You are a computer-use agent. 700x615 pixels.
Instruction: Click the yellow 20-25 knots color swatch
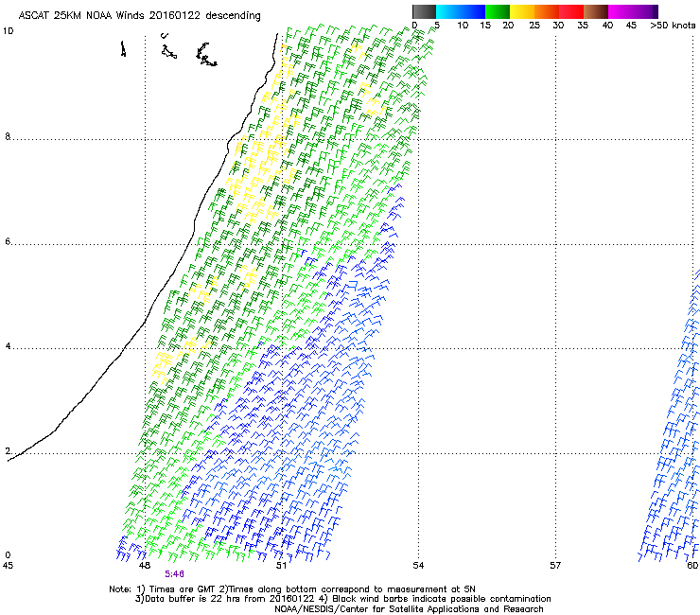click(x=522, y=11)
